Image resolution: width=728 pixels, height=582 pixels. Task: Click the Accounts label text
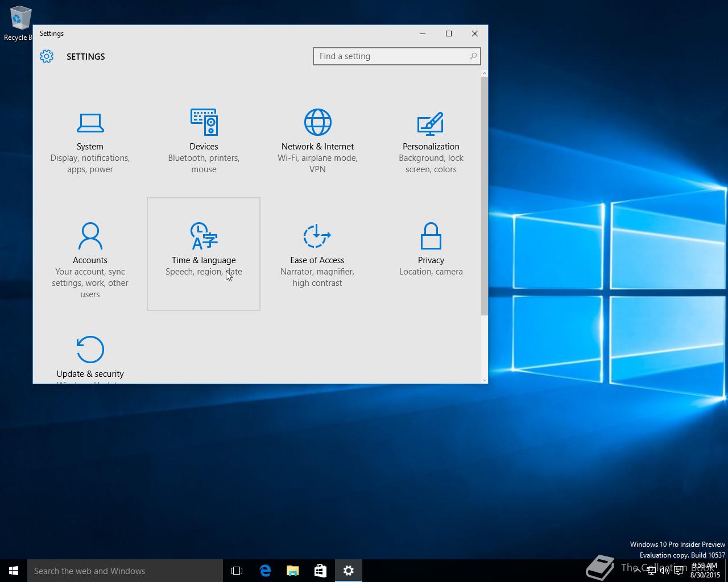coord(90,260)
